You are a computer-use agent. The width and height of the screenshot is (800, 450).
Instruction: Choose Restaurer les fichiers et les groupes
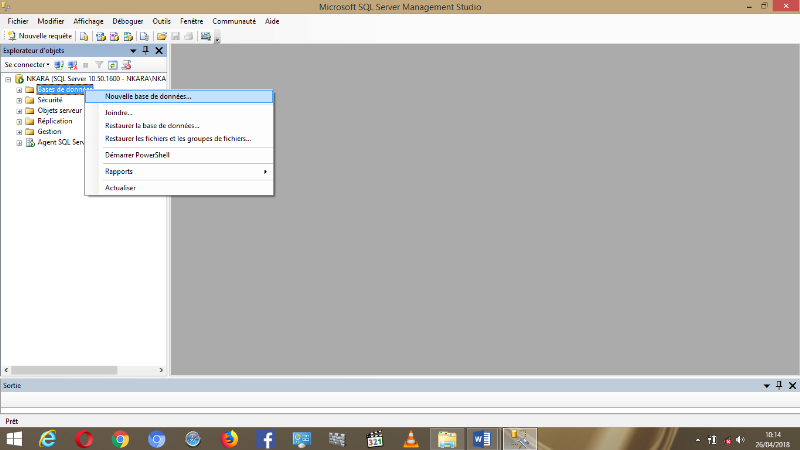pyautogui.click(x=179, y=138)
